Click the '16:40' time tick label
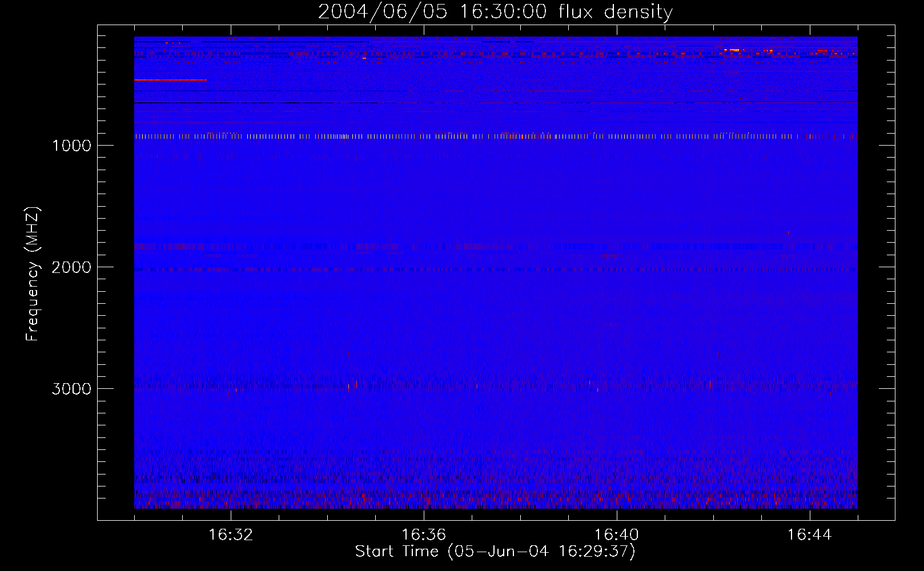924x571 pixels. tap(617, 535)
